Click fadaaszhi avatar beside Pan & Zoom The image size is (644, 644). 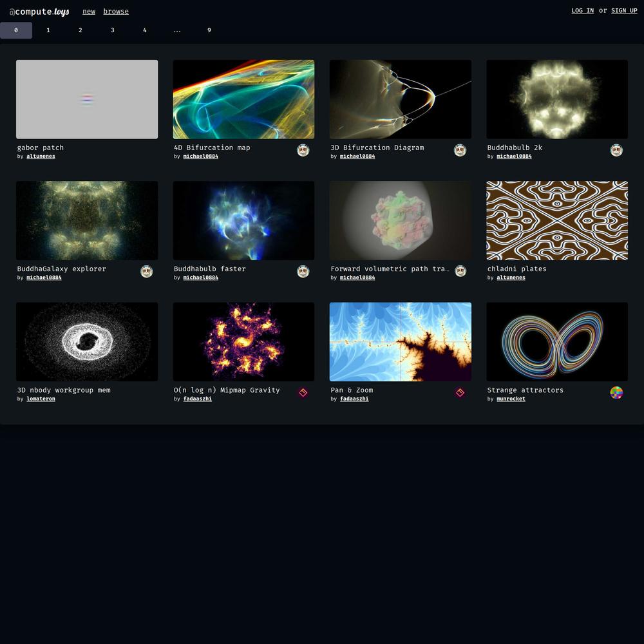[x=460, y=393]
